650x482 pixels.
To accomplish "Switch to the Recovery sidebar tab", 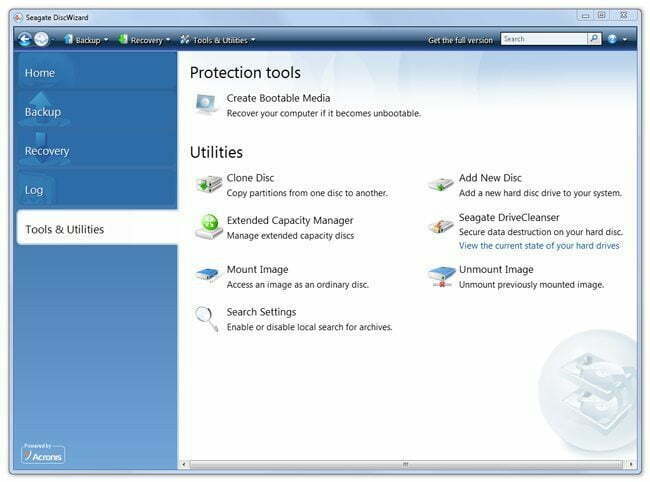I will click(x=97, y=151).
